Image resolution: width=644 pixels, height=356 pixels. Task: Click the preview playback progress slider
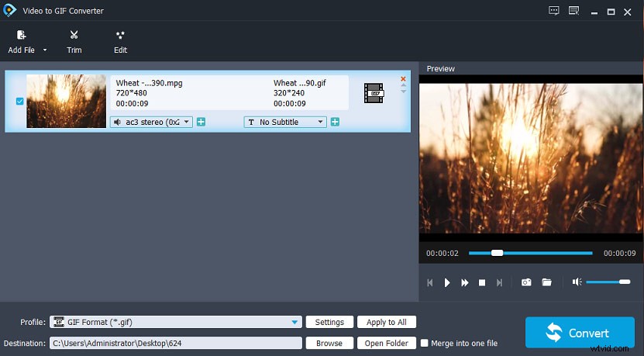click(531, 253)
